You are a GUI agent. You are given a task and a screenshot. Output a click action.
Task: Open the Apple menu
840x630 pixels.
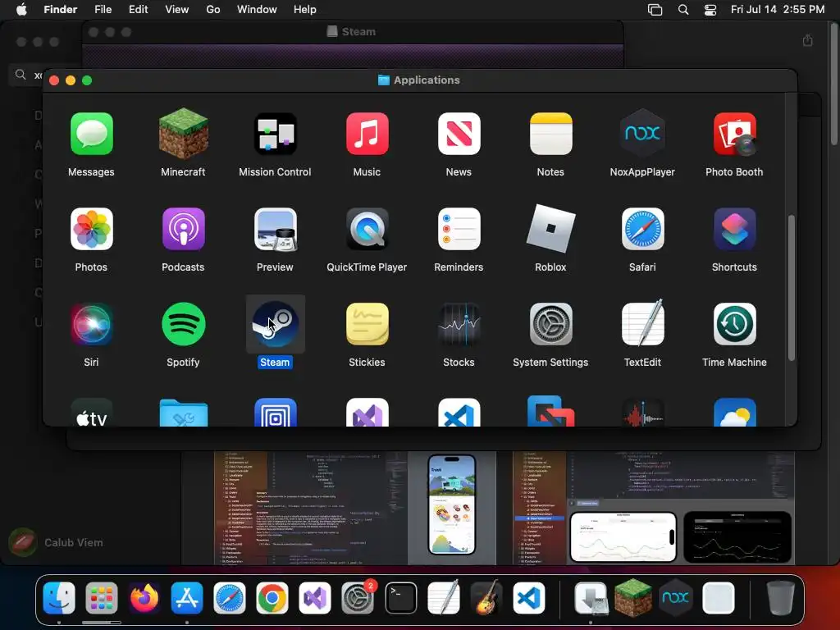pyautogui.click(x=21, y=10)
